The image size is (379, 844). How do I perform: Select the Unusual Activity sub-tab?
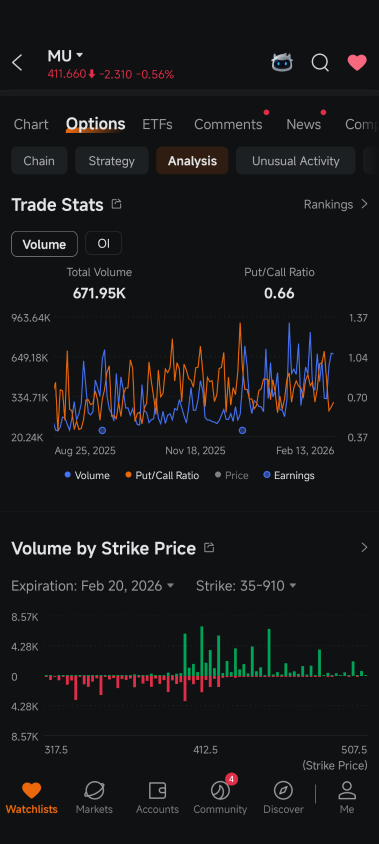pyautogui.click(x=296, y=161)
